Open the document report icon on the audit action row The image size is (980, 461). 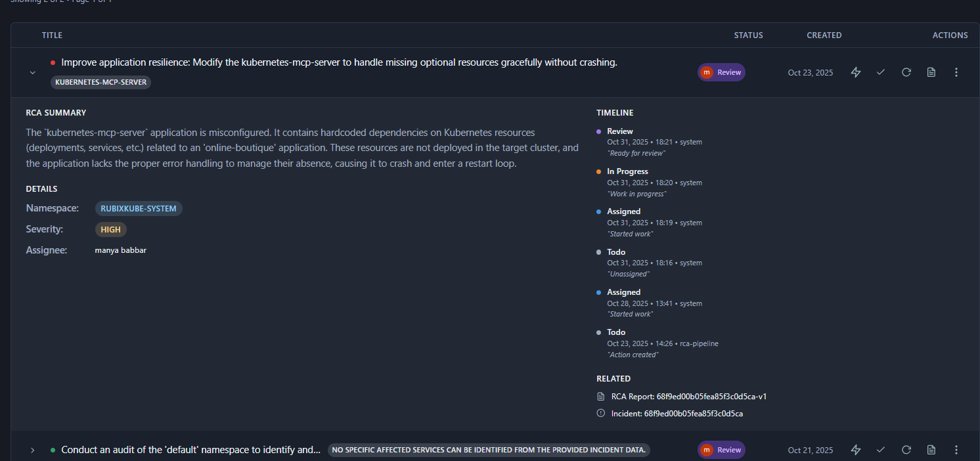pos(931,450)
